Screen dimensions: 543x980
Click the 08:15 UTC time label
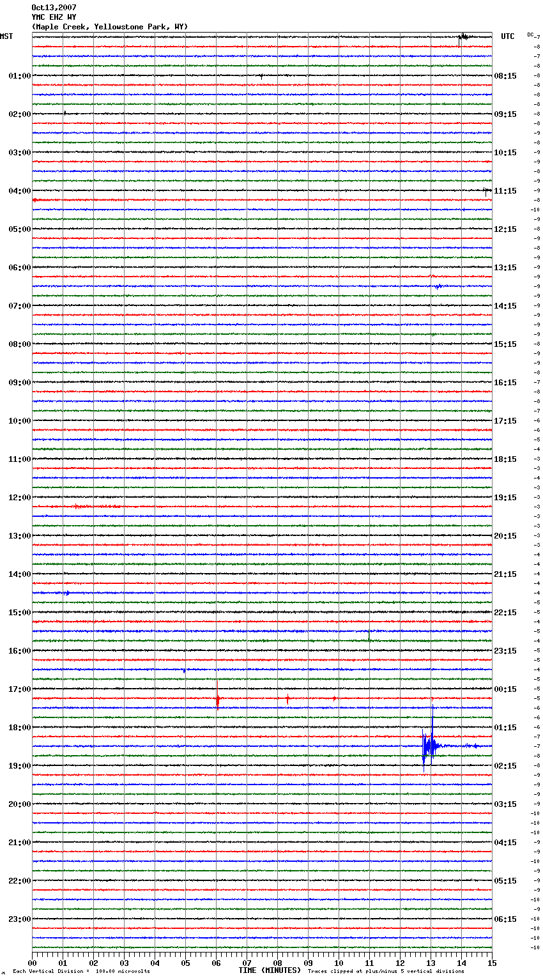(505, 76)
